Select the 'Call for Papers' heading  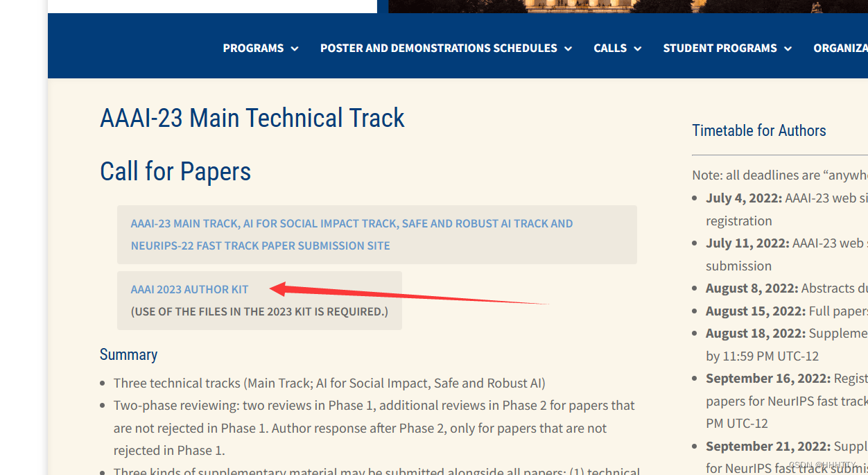coord(175,171)
